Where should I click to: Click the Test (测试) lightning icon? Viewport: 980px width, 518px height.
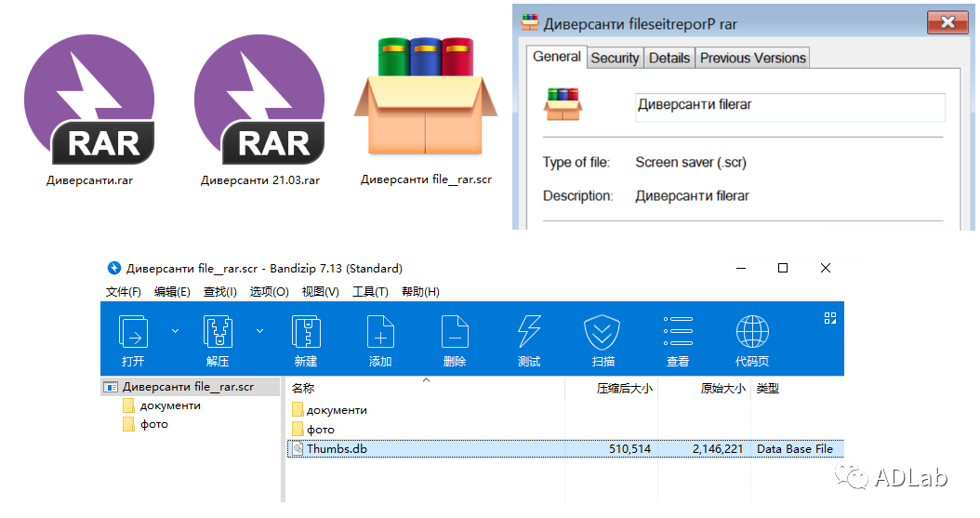point(529,332)
